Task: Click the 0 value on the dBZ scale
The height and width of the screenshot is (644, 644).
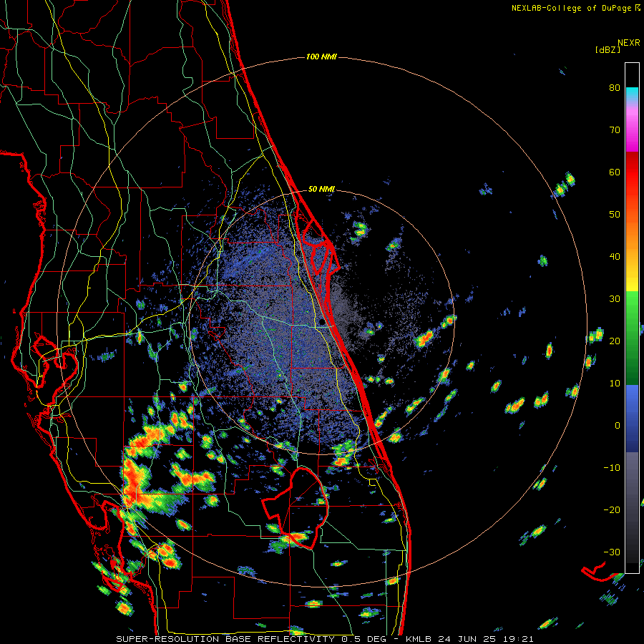Action: (618, 426)
